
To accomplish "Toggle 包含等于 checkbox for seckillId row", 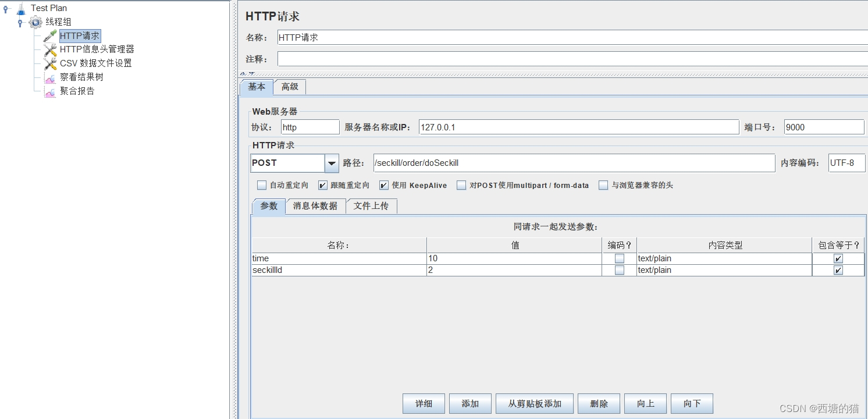I will (x=838, y=270).
